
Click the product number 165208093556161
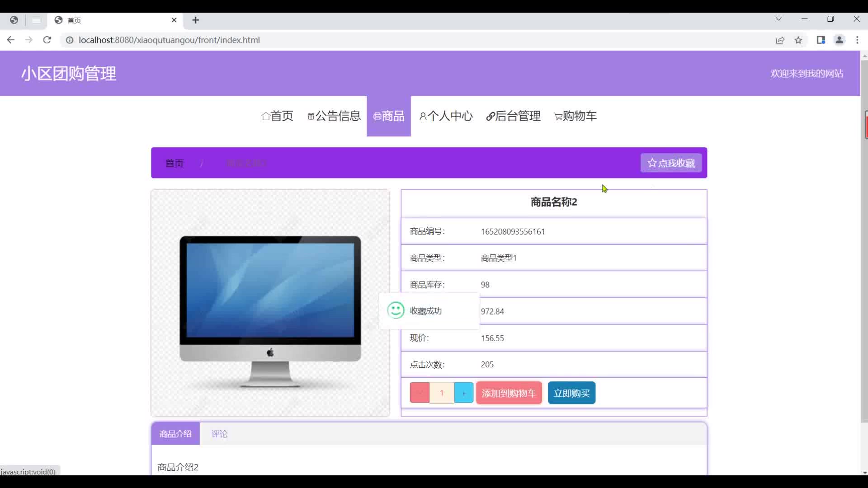click(x=513, y=231)
